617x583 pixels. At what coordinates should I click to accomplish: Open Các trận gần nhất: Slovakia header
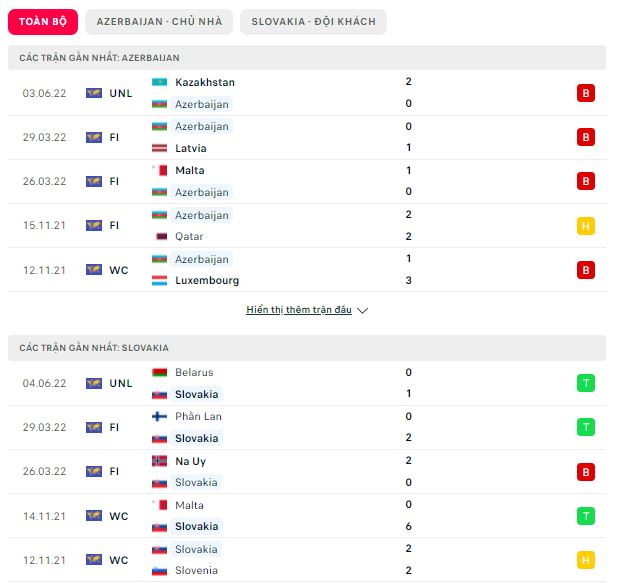point(307,348)
